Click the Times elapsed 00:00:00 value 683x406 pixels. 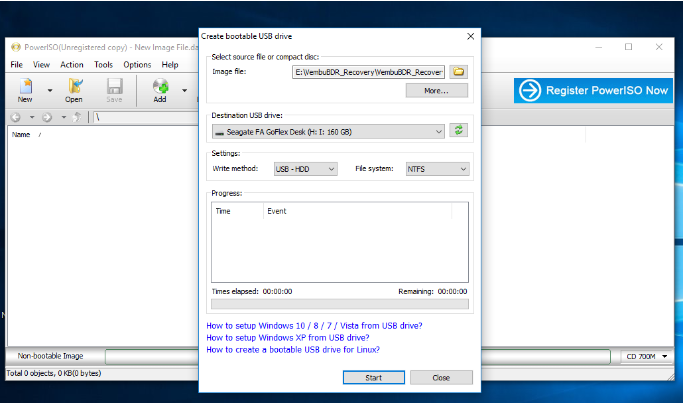coord(277,291)
